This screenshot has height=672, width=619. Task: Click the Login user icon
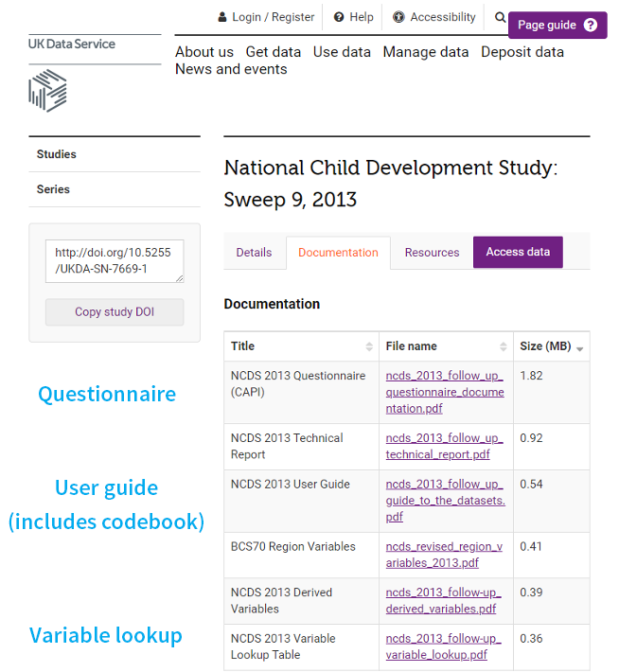(222, 17)
